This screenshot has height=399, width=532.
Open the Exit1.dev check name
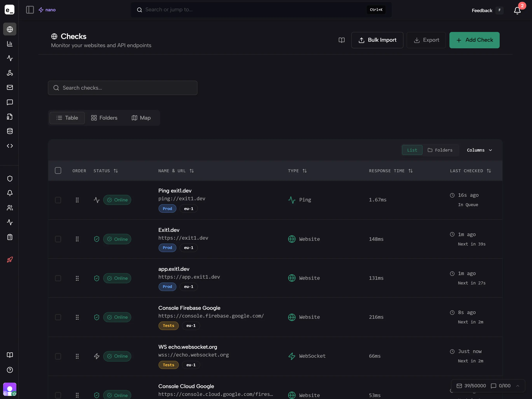[x=169, y=230]
